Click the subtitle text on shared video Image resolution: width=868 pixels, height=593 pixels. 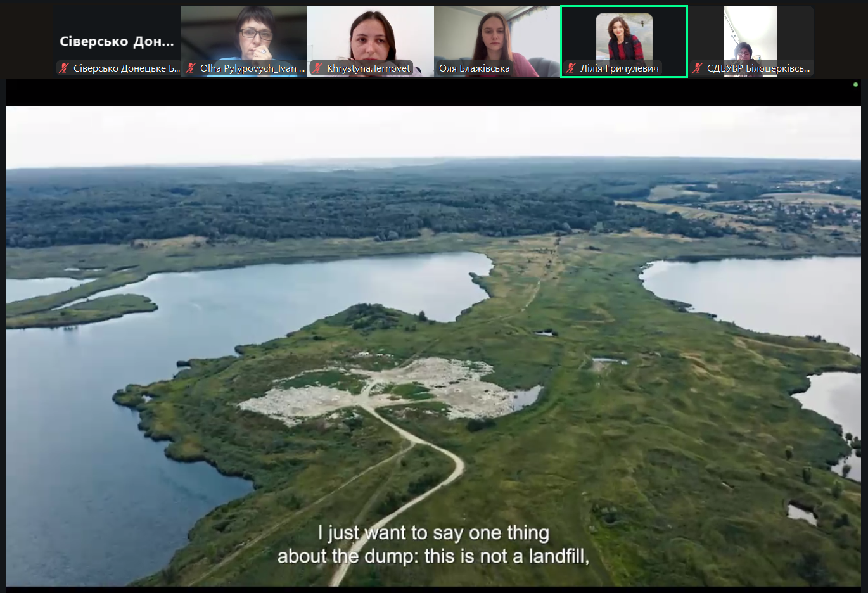(433, 544)
